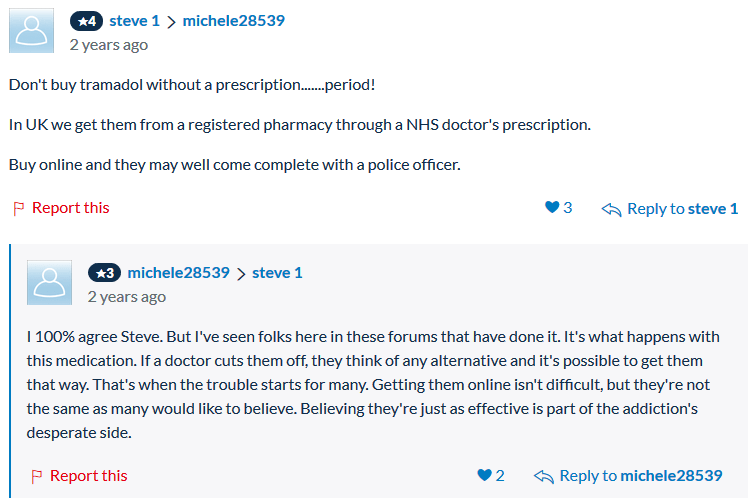Image resolution: width=753 pixels, height=498 pixels.
Task: Click the reply arrow icon for michele28539
Action: pyautogui.click(x=544, y=476)
